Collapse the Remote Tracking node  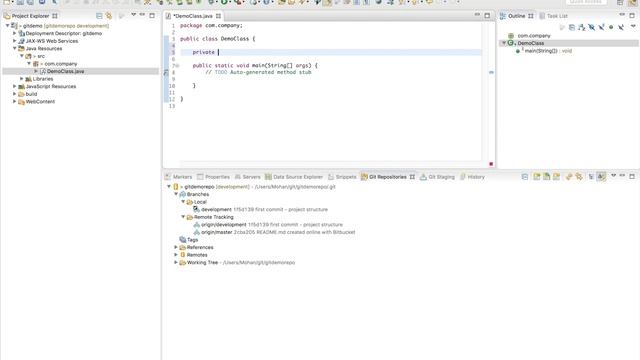point(183,217)
